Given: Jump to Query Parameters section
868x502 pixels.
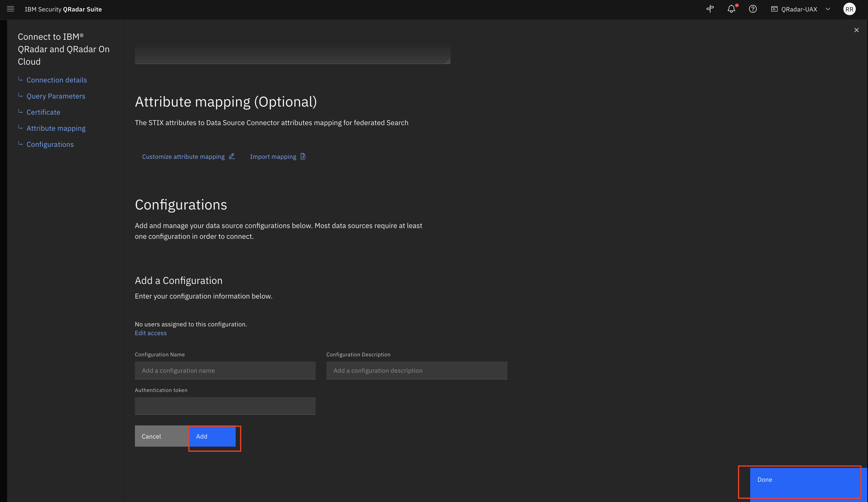Looking at the screenshot, I should pyautogui.click(x=56, y=96).
